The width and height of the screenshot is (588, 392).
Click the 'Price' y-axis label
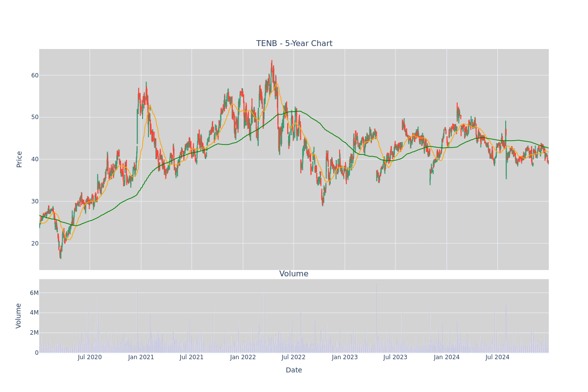coord(20,159)
